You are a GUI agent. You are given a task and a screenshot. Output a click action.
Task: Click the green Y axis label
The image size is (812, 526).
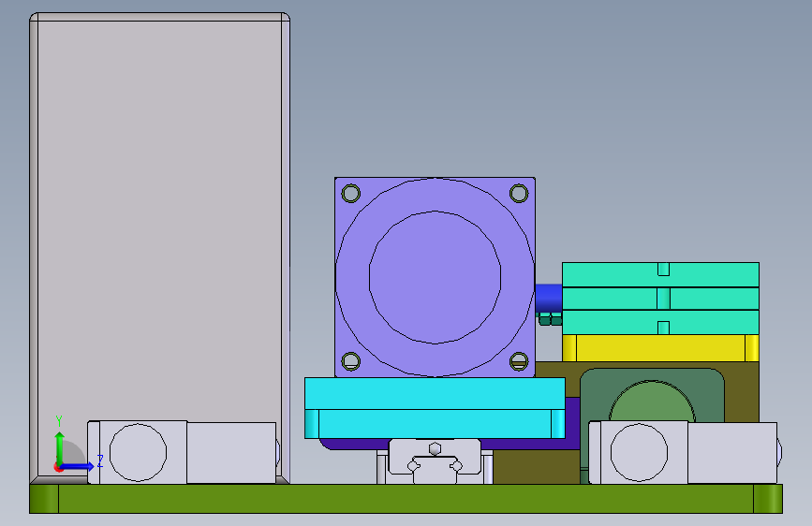[x=59, y=420]
